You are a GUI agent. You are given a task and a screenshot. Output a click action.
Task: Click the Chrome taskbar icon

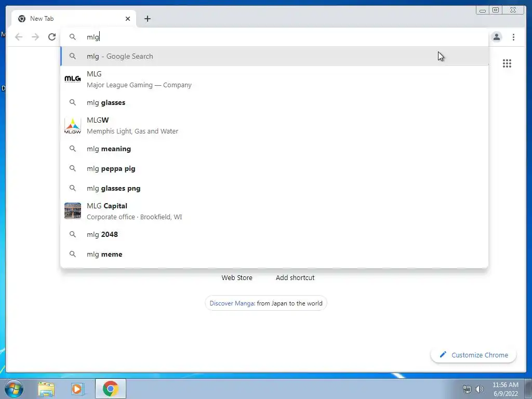(111, 389)
